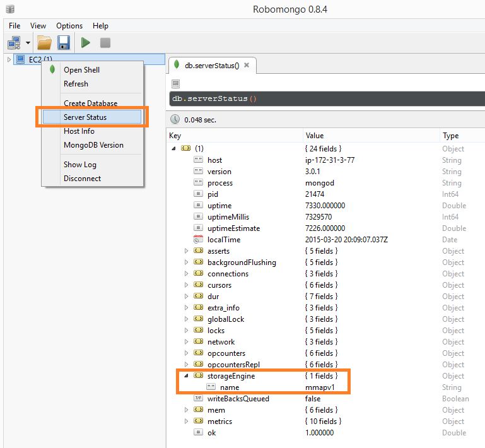Choose Create Database from context menu
This screenshot has height=448, width=485.
click(91, 103)
